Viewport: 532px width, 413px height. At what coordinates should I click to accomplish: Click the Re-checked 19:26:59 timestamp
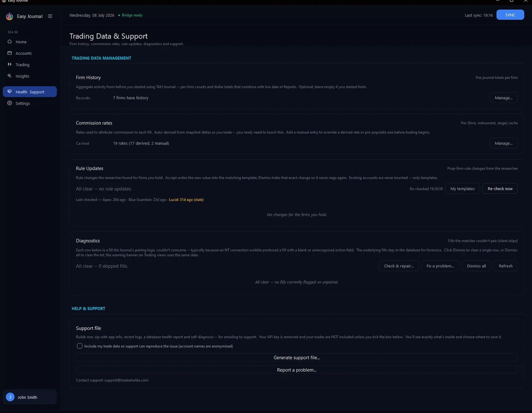(426, 189)
